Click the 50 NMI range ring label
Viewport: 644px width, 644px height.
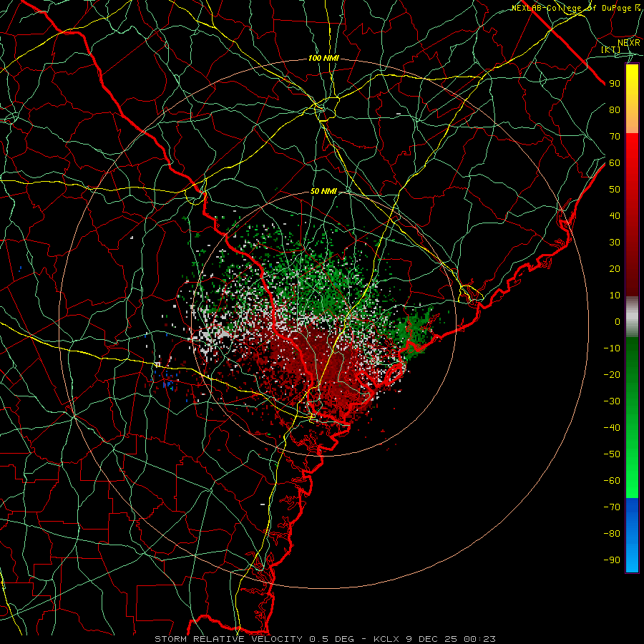[323, 191]
